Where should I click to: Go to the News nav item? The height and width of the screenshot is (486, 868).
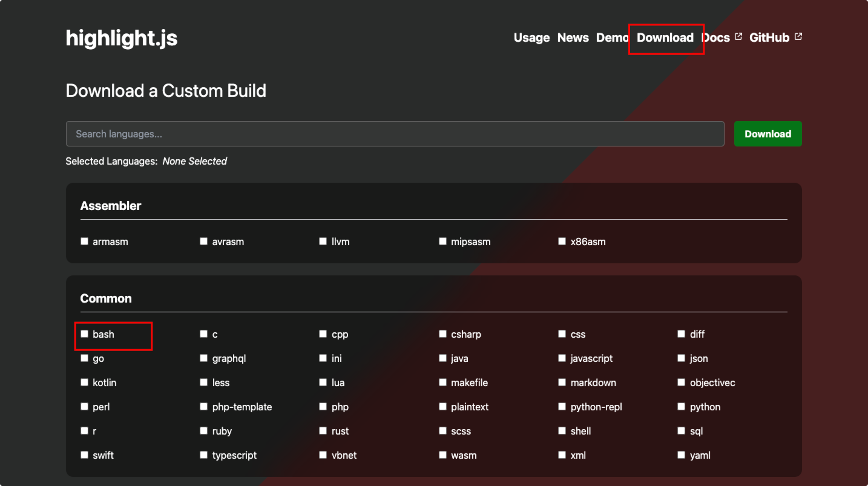pos(573,38)
